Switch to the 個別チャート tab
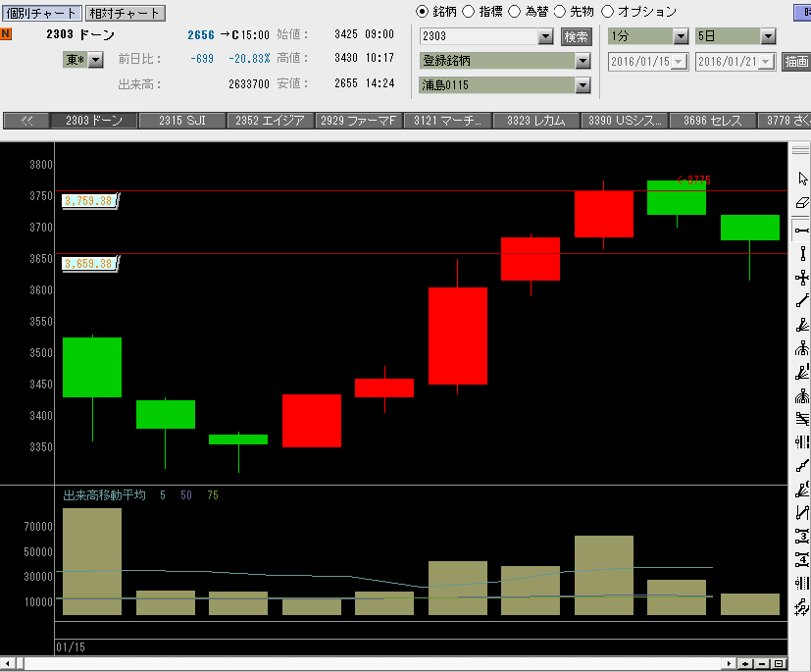The image size is (811, 672). click(41, 13)
